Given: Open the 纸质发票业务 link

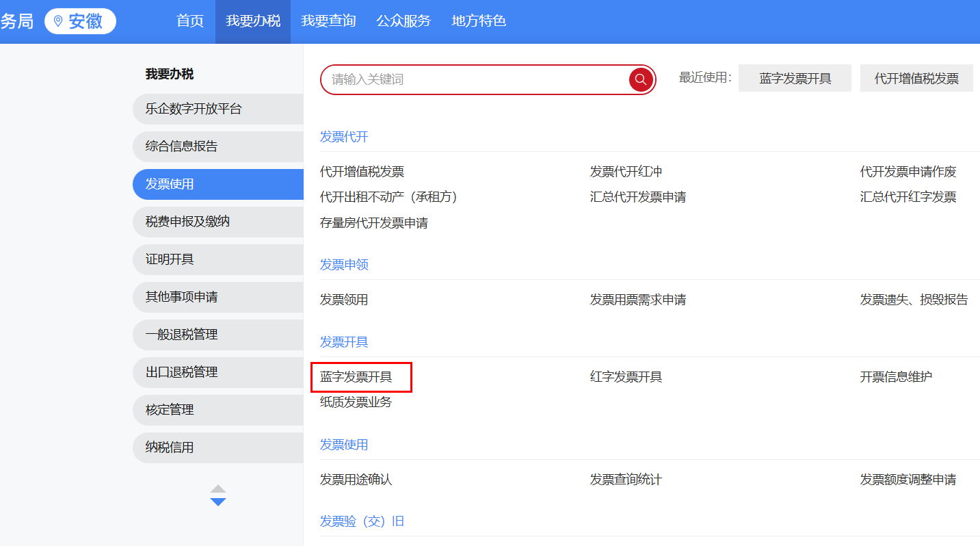Looking at the screenshot, I should (356, 402).
